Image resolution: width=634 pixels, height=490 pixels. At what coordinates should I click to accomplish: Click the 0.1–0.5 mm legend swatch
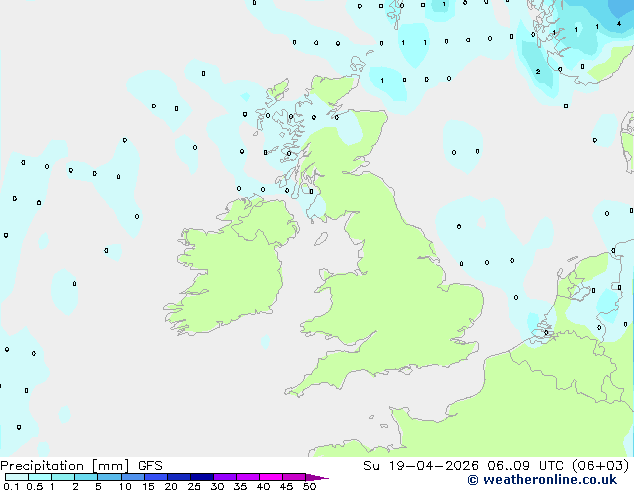(x=17, y=477)
